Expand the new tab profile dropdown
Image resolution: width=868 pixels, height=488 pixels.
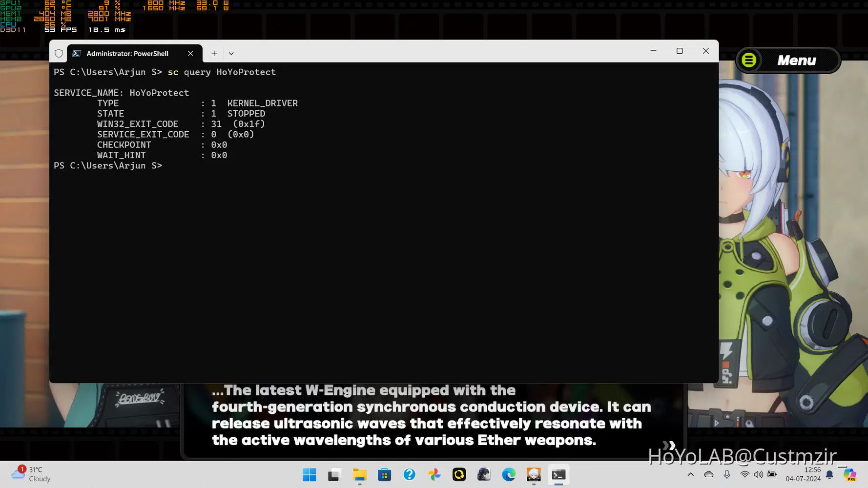click(x=231, y=54)
